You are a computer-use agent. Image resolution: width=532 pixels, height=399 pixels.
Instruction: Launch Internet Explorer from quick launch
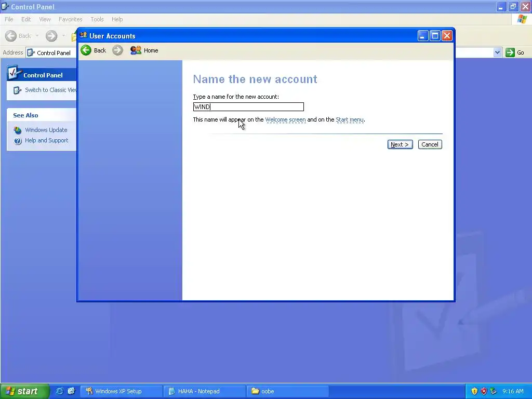click(59, 391)
